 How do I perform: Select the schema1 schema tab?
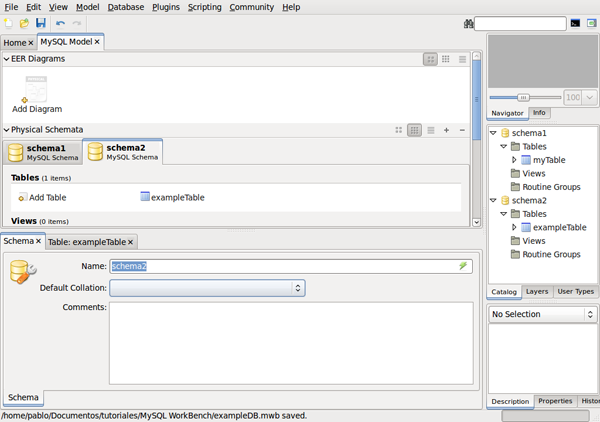[43, 152]
